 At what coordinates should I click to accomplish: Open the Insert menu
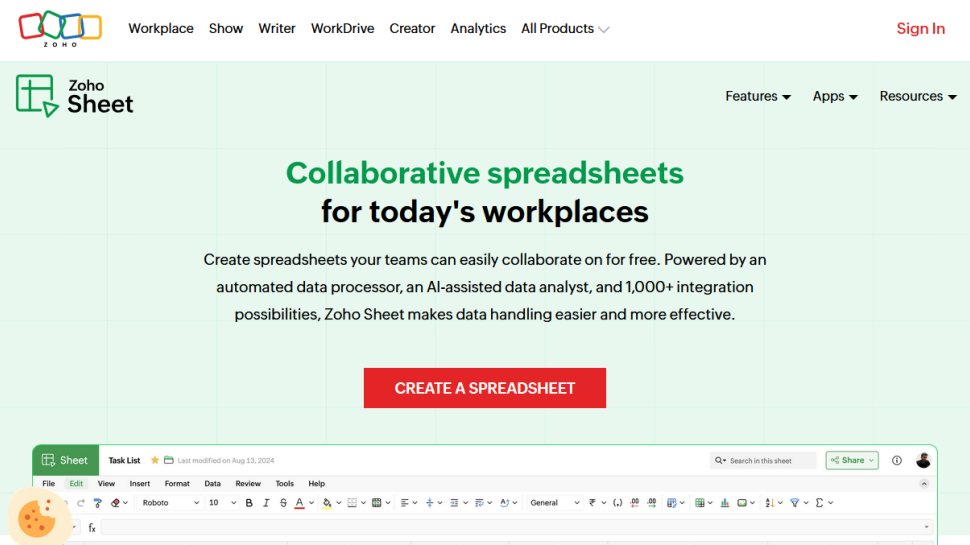pos(140,484)
